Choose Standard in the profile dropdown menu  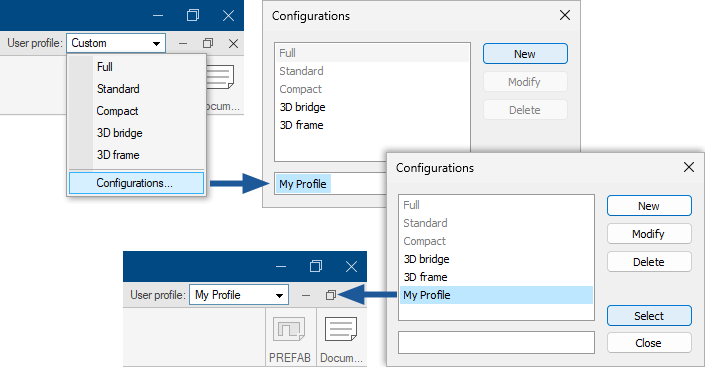coord(137,89)
